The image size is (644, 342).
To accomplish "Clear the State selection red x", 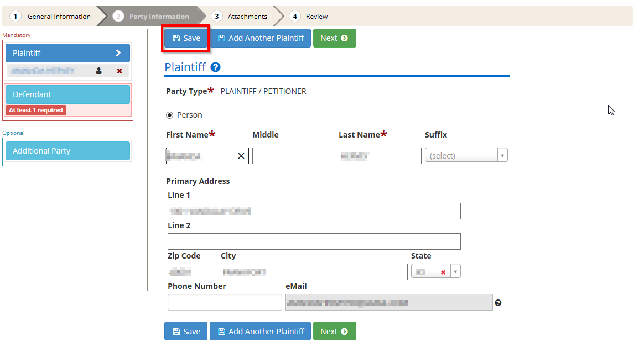I will (443, 272).
